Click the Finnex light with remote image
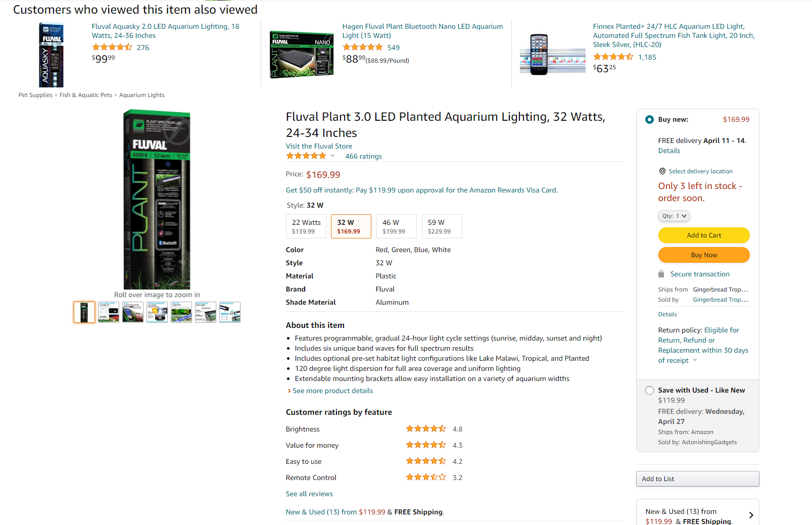This screenshot has height=525, width=812. point(552,55)
